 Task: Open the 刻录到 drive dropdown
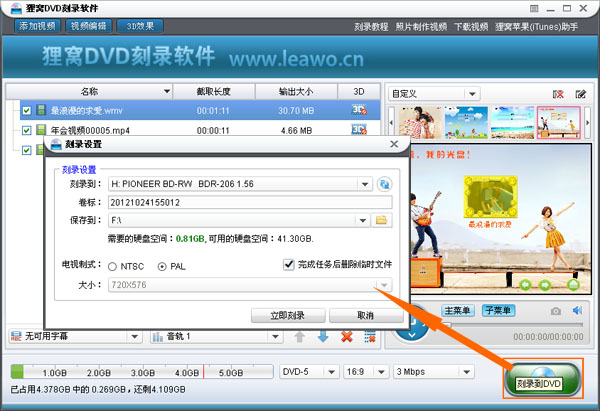click(365, 184)
